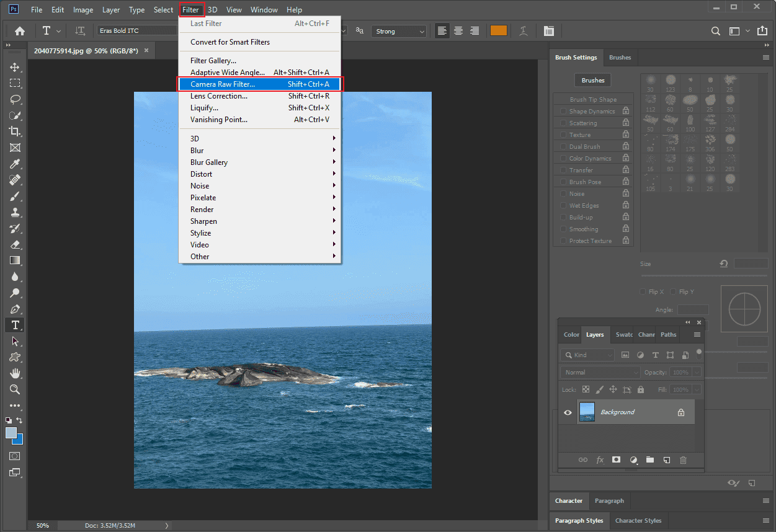Click the Add layer style fx icon
776x532 pixels.
pyautogui.click(x=599, y=460)
